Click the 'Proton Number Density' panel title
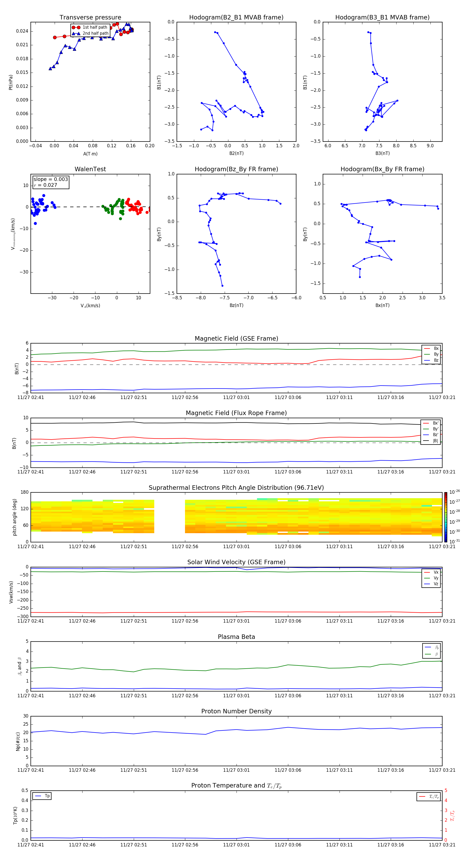This screenshot has width=473, height=868. pos(236,711)
